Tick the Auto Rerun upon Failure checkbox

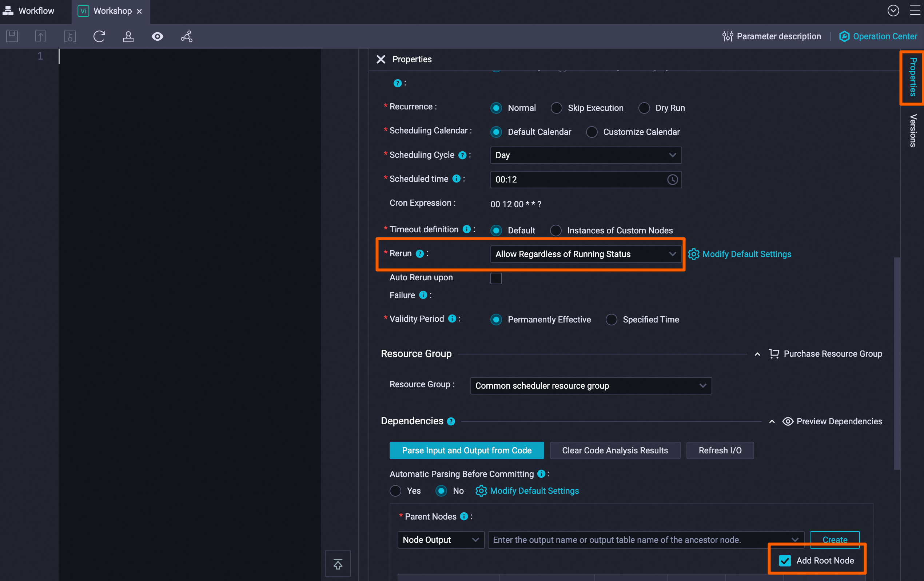point(496,279)
